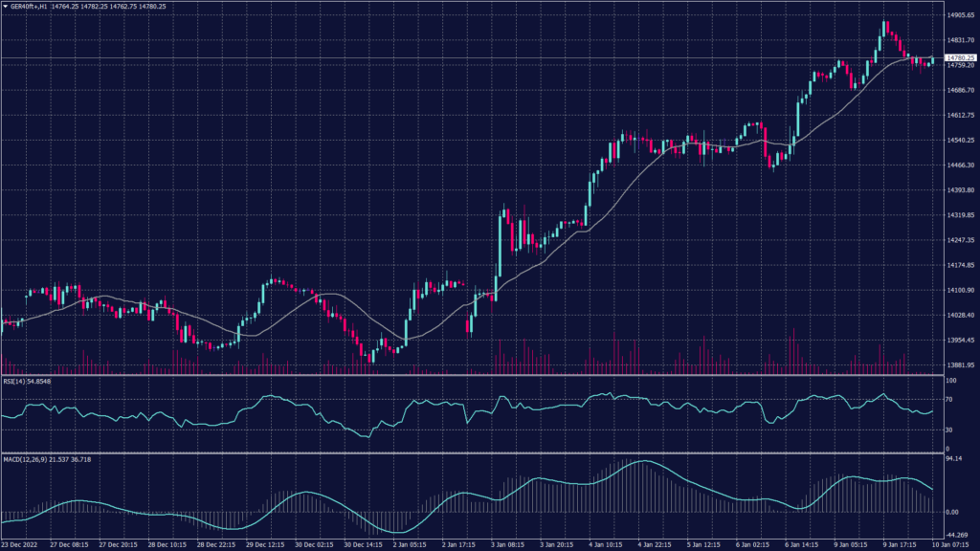Click the RSI level 30 scale label
Image resolution: width=980 pixels, height=551 pixels.
(950, 429)
